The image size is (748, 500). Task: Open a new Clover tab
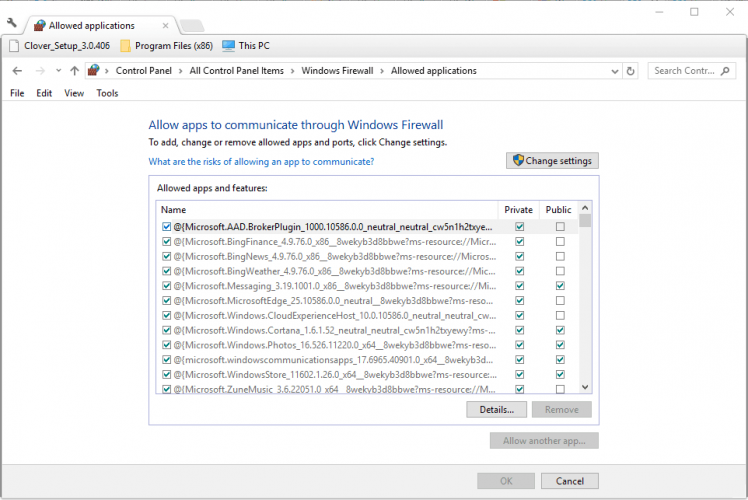pyautogui.click(x=192, y=26)
